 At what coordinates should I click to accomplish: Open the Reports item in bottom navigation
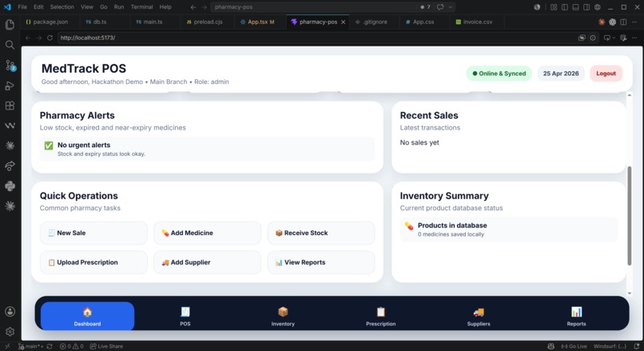[576, 316]
